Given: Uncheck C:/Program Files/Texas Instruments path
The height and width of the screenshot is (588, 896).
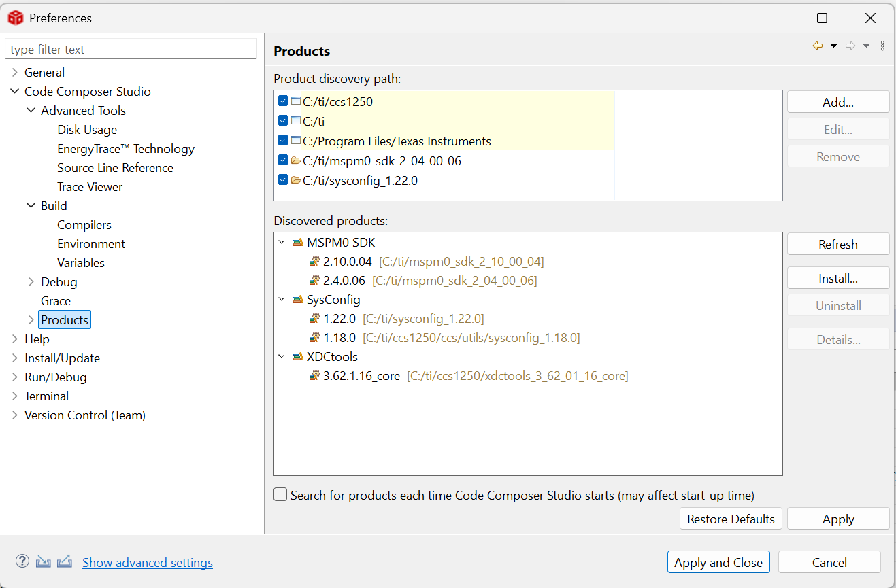Looking at the screenshot, I should (x=283, y=141).
